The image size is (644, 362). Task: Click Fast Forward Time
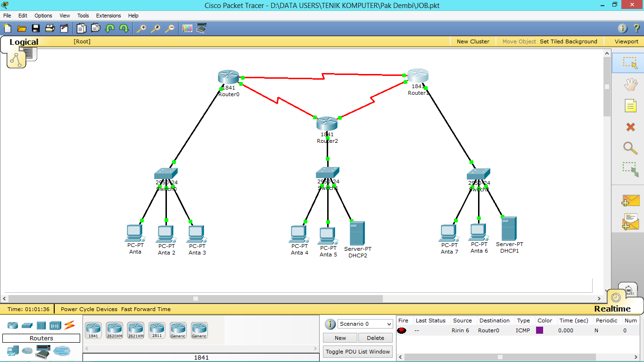click(x=146, y=309)
